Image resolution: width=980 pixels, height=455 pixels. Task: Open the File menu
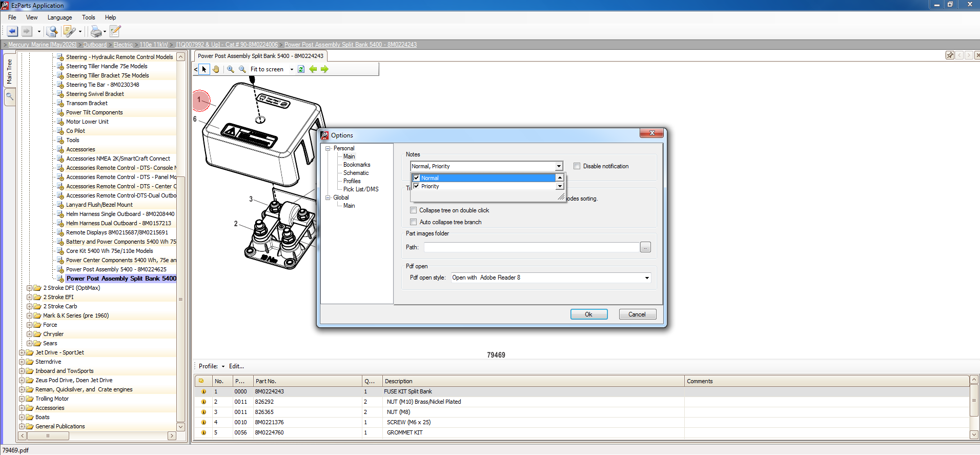[x=12, y=17]
